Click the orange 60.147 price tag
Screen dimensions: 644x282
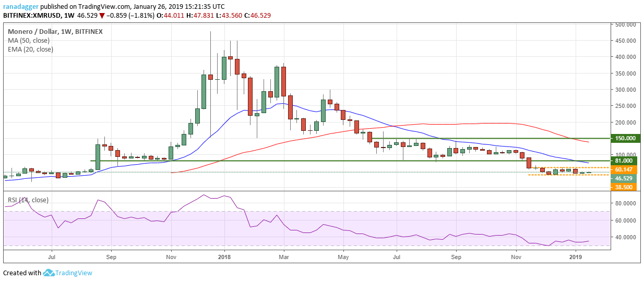pos(626,169)
